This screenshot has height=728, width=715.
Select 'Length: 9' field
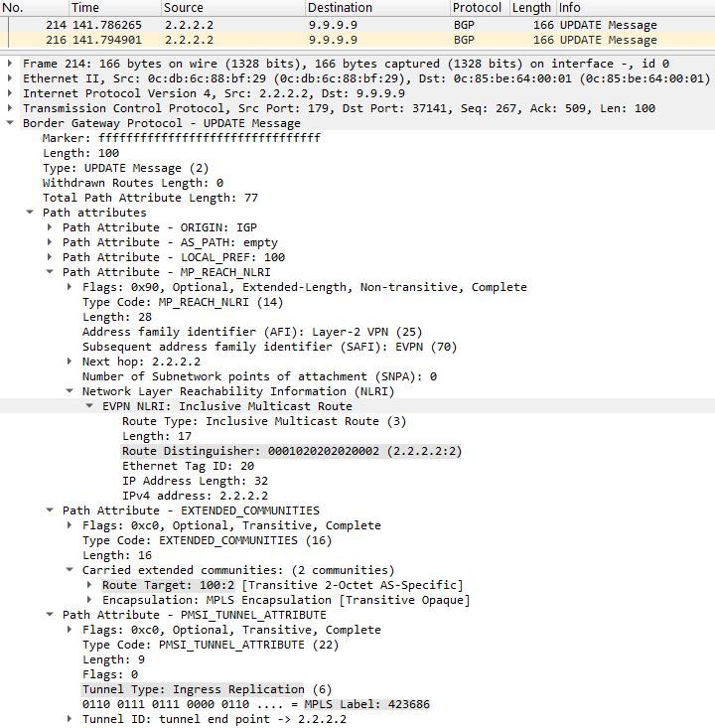pos(113,659)
